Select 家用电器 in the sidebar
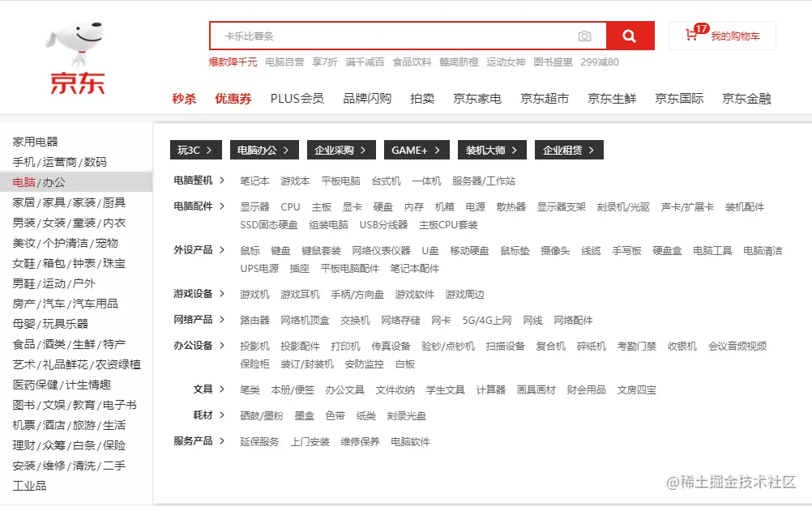The height and width of the screenshot is (506, 812). tap(35, 142)
